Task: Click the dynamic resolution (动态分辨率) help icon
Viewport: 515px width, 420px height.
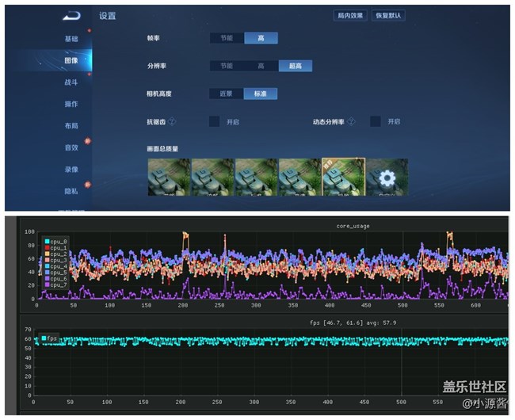Action: click(x=351, y=121)
